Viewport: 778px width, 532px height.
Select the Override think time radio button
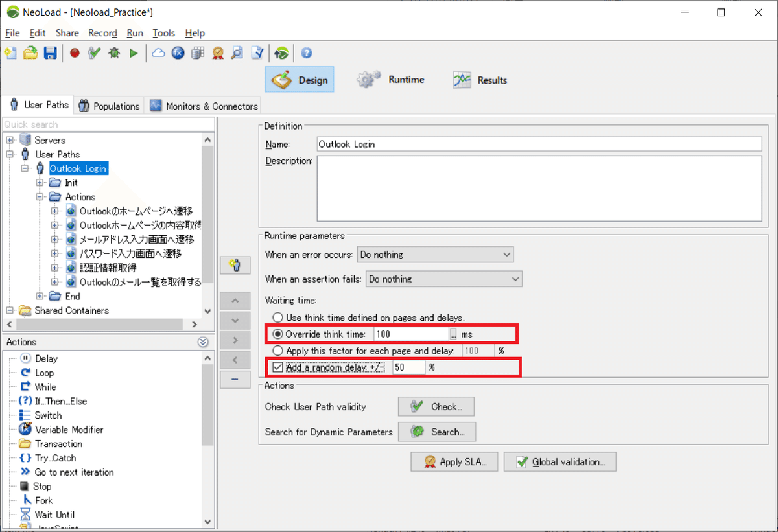[277, 334]
